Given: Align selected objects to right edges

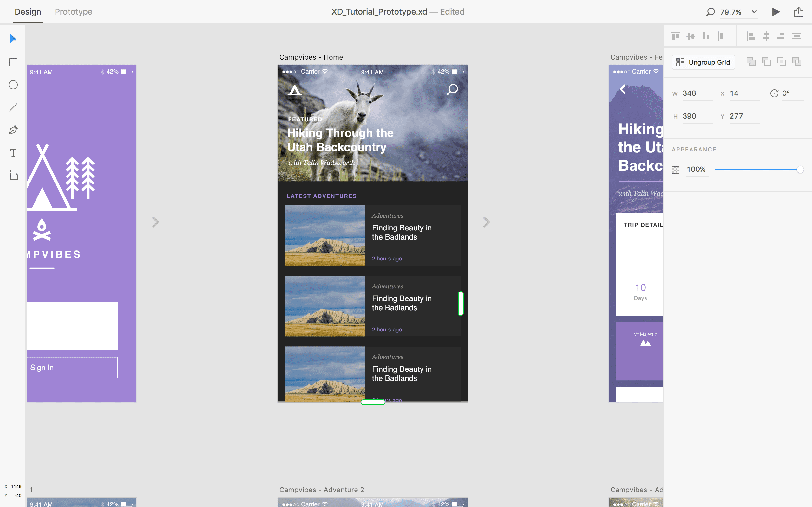Looking at the screenshot, I should coord(782,35).
